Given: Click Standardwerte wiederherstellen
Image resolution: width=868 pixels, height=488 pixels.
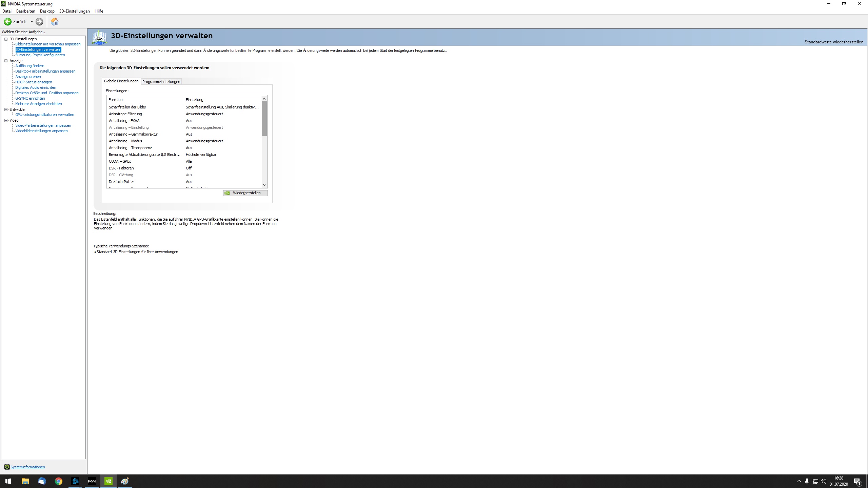Looking at the screenshot, I should click(x=834, y=42).
